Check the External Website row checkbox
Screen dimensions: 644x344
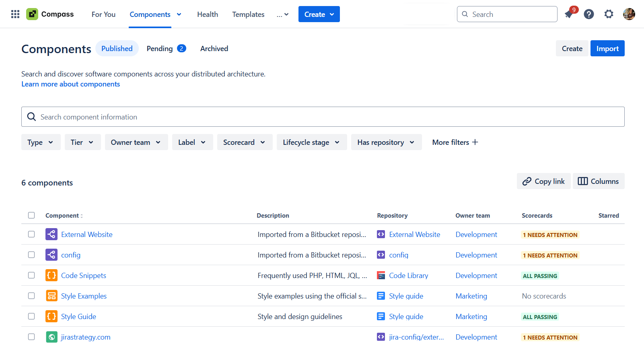point(31,234)
